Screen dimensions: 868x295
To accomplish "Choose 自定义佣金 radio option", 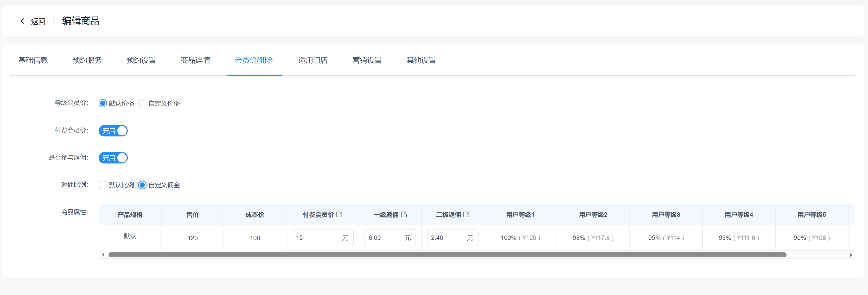I will [142, 185].
